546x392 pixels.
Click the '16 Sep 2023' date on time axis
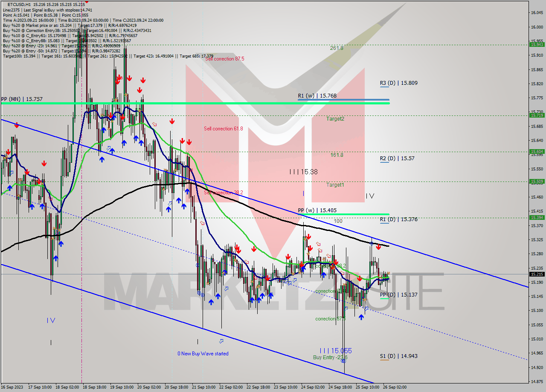(12, 387)
